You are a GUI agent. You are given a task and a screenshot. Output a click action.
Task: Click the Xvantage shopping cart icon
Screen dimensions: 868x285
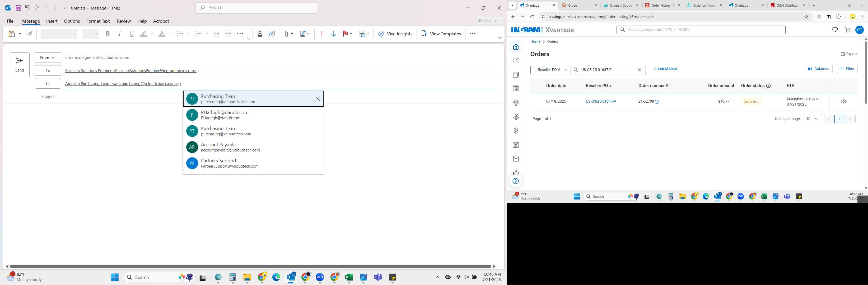pos(847,30)
